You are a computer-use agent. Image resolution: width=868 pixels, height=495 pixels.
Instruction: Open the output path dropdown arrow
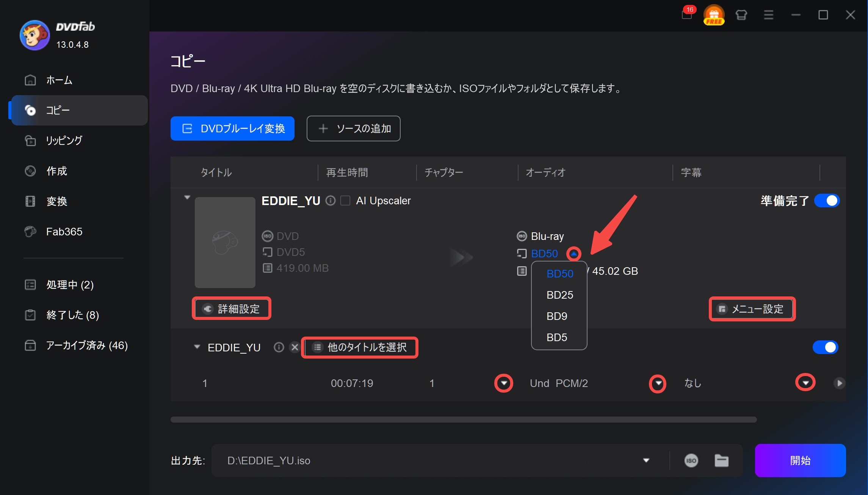click(646, 461)
